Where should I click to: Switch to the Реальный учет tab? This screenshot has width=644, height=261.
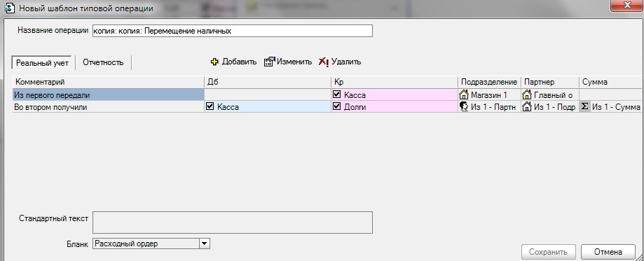42,63
